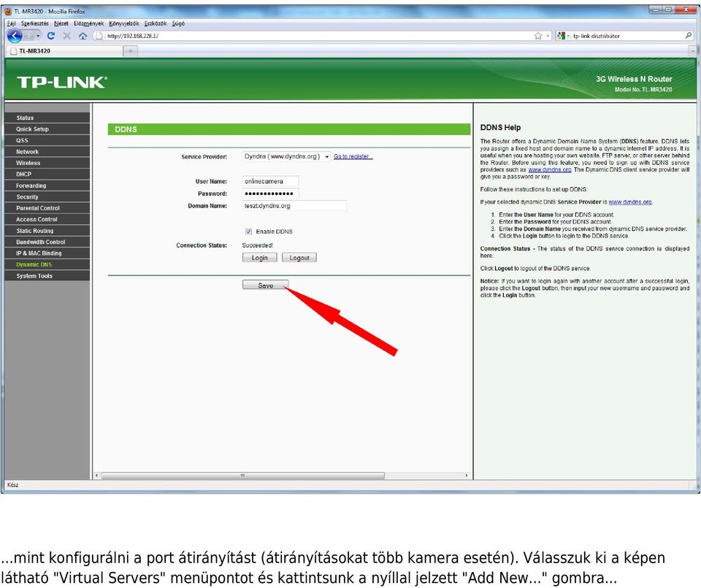This screenshot has width=701, height=588.
Task: Open the Nézet menu
Action: [61, 23]
